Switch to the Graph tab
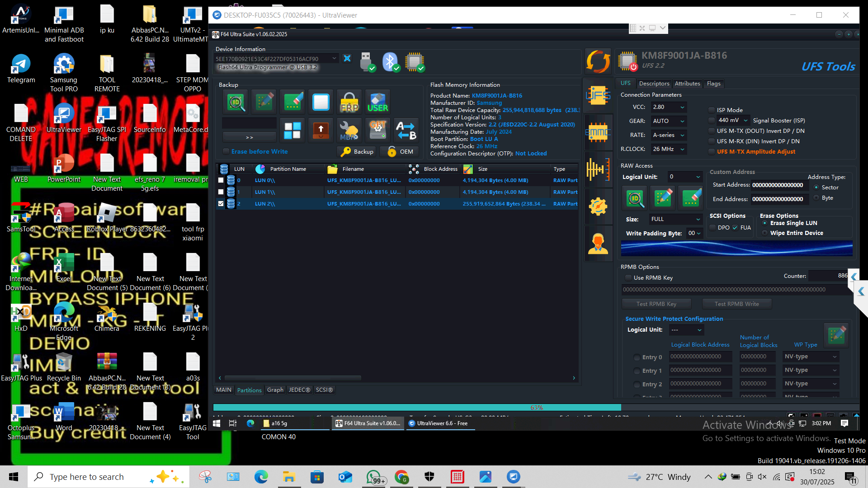868x488 pixels. pyautogui.click(x=275, y=390)
